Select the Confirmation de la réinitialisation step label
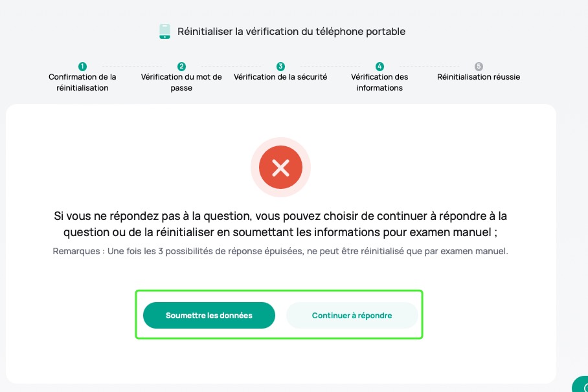Viewport: 588px width, 392px height. 82,82
